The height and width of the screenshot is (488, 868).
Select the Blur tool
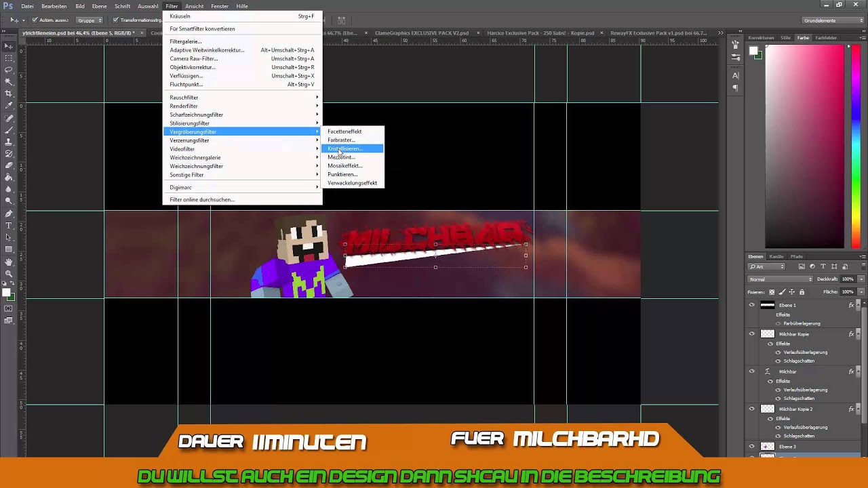tap(8, 189)
